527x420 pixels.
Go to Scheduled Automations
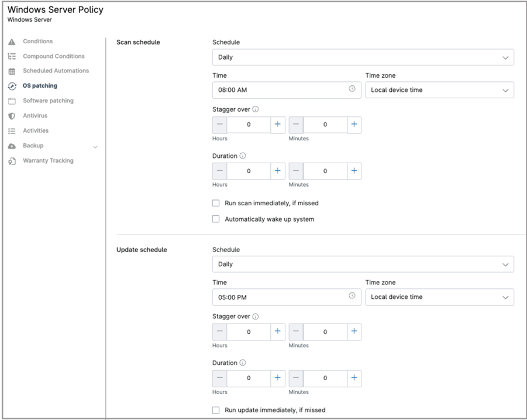point(56,71)
